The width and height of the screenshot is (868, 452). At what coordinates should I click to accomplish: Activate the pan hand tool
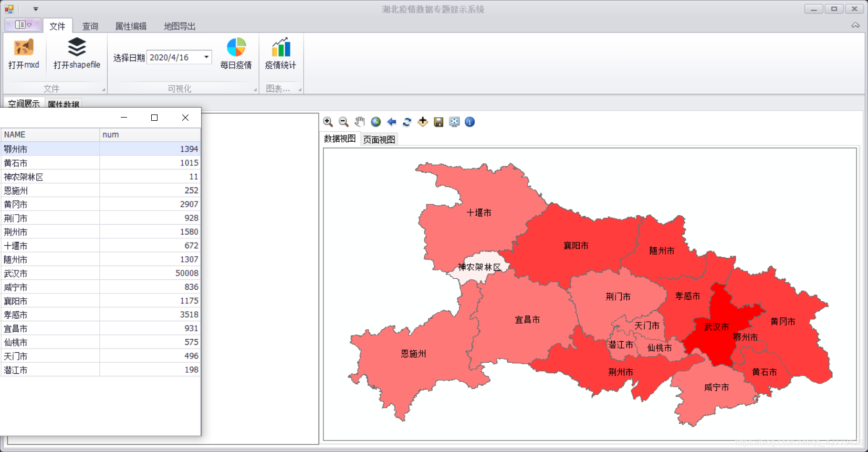tap(360, 122)
